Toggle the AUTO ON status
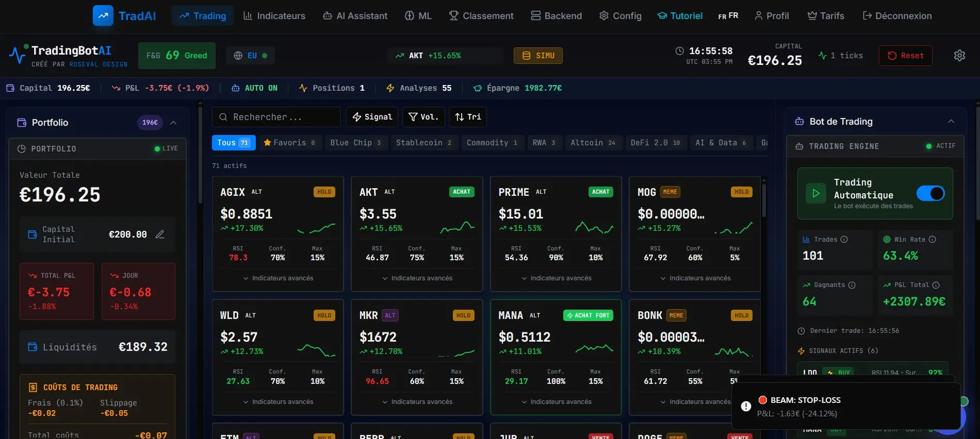Image resolution: width=980 pixels, height=439 pixels. [x=254, y=88]
